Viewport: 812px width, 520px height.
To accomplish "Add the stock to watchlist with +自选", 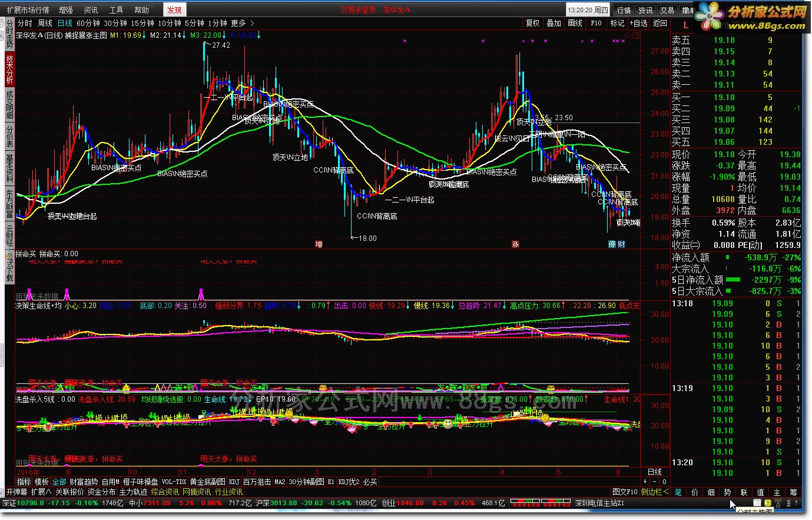I will pos(639,23).
